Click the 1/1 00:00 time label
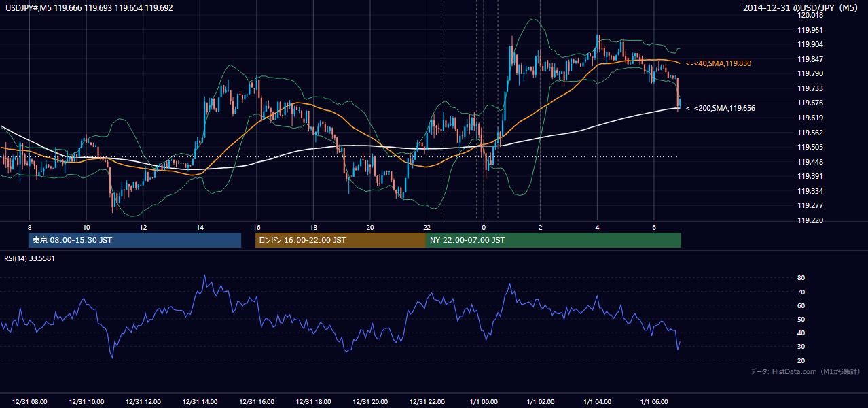 pyautogui.click(x=483, y=402)
